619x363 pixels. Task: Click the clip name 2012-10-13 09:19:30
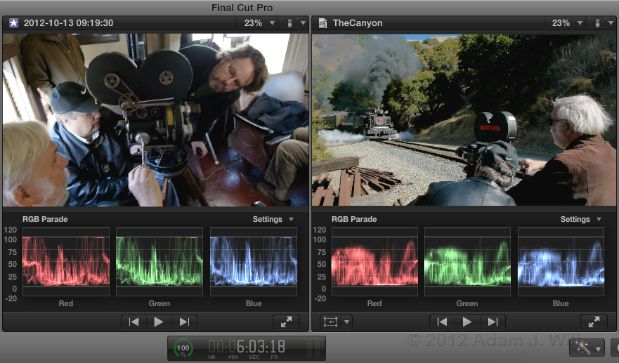[x=68, y=23]
